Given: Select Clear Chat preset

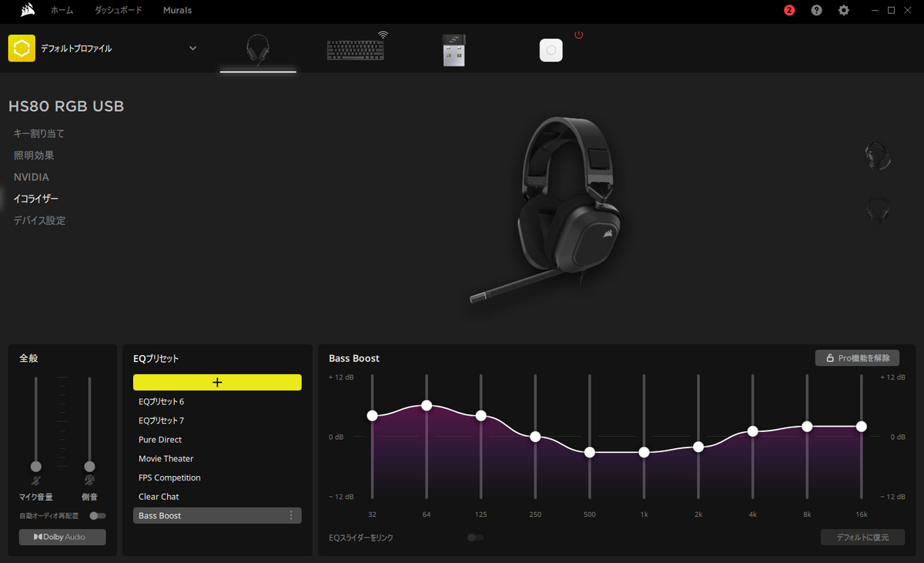Looking at the screenshot, I should coord(217,497).
